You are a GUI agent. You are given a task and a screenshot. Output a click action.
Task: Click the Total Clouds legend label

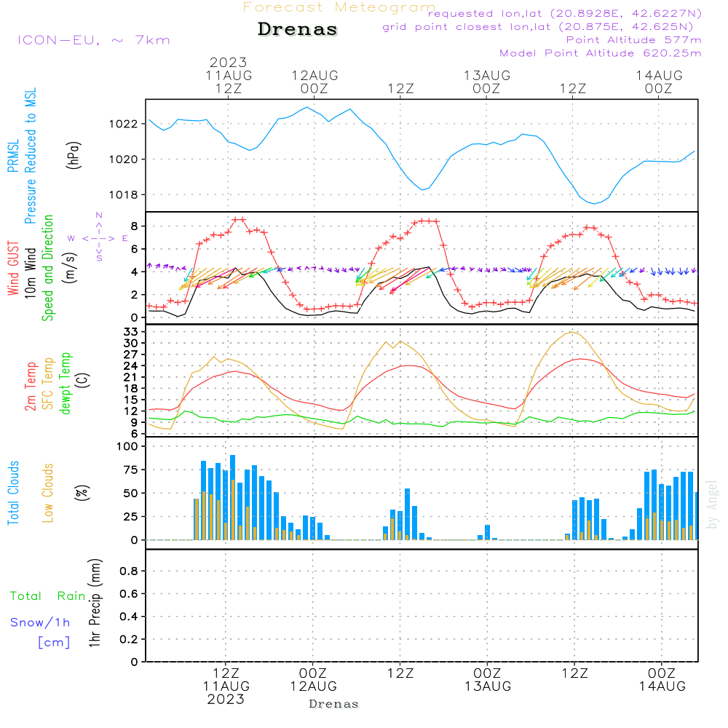pyautogui.click(x=13, y=493)
